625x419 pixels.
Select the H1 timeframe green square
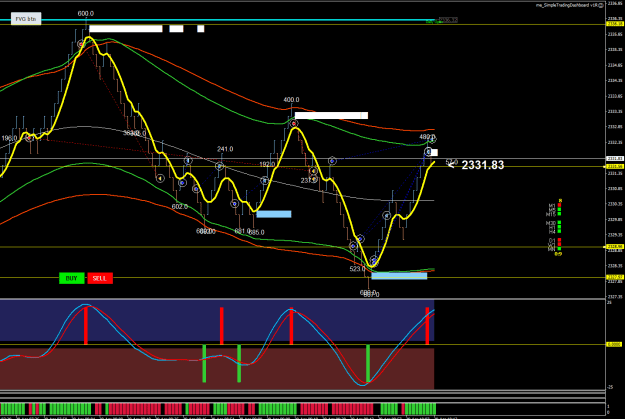pos(559,227)
